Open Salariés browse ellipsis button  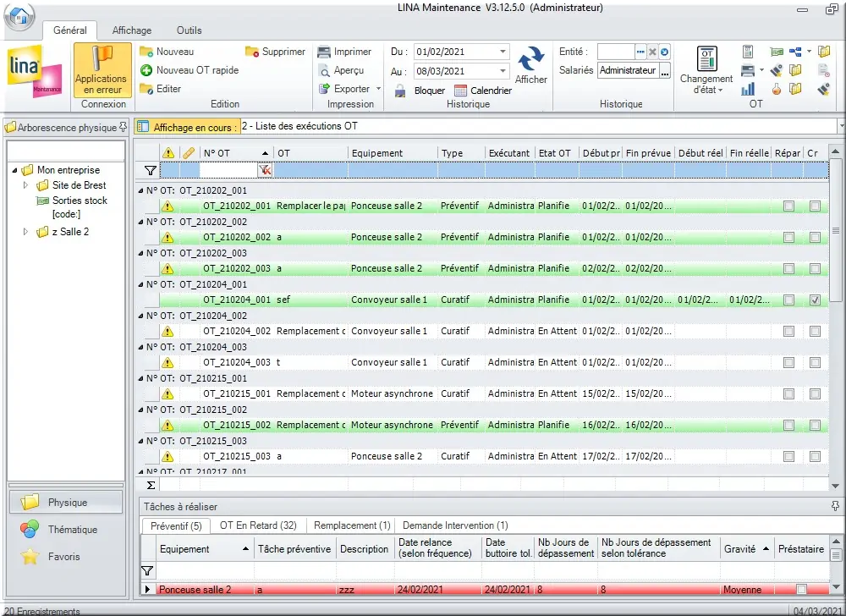point(665,71)
